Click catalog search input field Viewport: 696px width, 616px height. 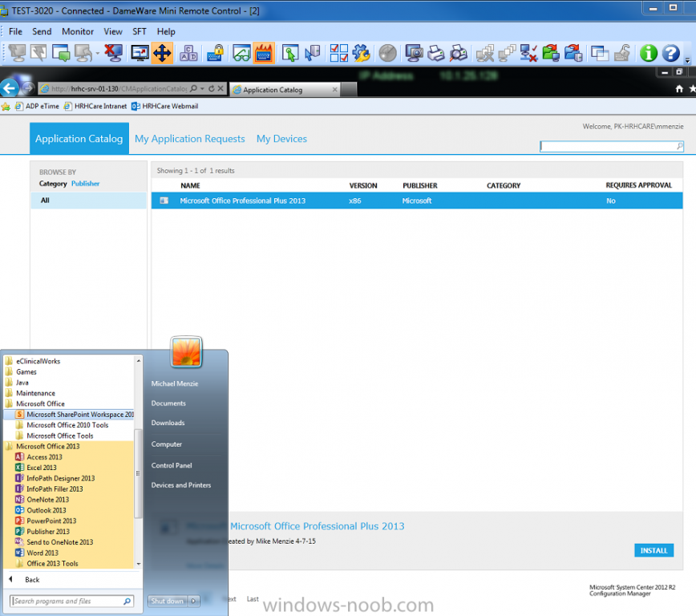pyautogui.click(x=611, y=146)
